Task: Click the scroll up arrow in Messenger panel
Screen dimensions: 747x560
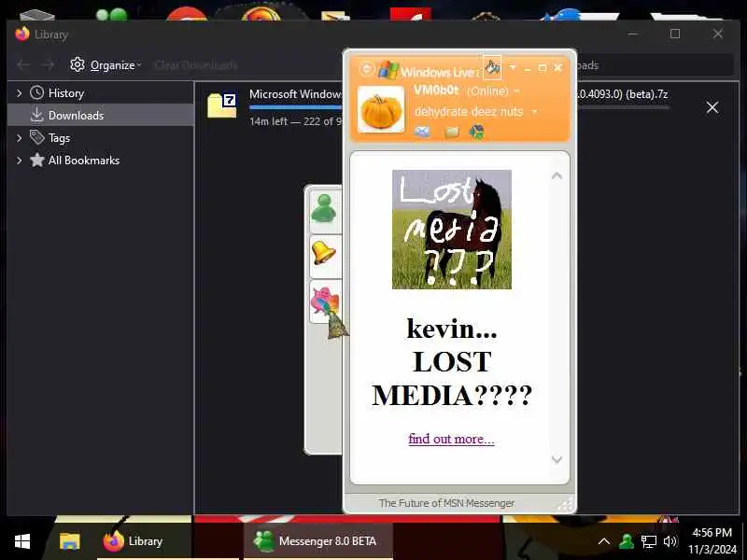Action: [x=557, y=175]
